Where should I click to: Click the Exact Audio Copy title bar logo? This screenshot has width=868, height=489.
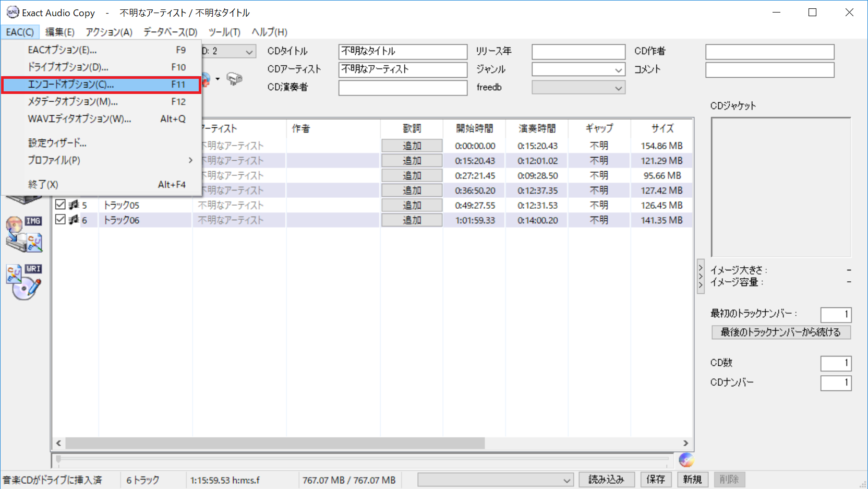[13, 12]
